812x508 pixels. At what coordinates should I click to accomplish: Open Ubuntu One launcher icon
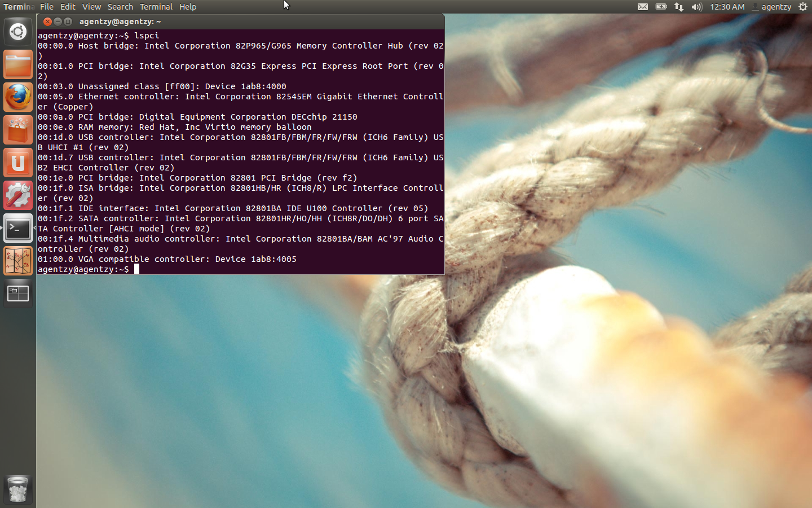point(18,163)
